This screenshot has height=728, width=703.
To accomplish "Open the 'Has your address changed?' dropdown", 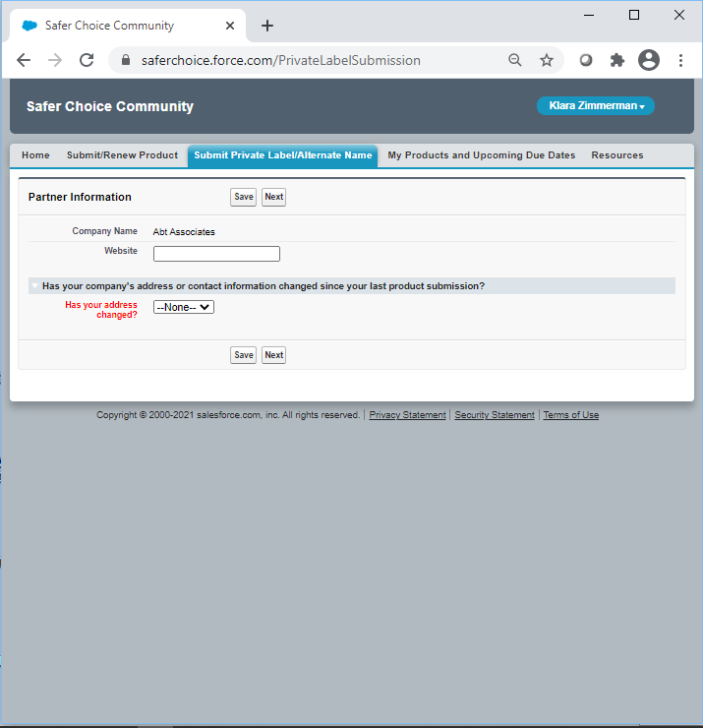I will tap(184, 307).
